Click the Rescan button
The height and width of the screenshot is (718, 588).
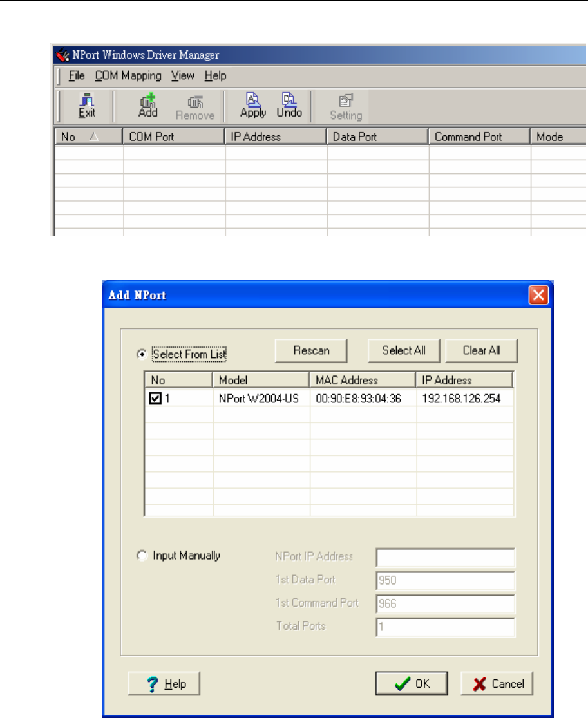point(311,351)
